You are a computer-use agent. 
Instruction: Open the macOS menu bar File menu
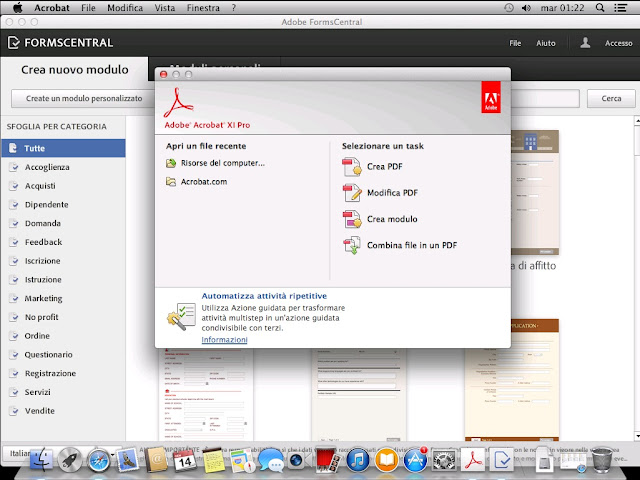click(x=88, y=8)
